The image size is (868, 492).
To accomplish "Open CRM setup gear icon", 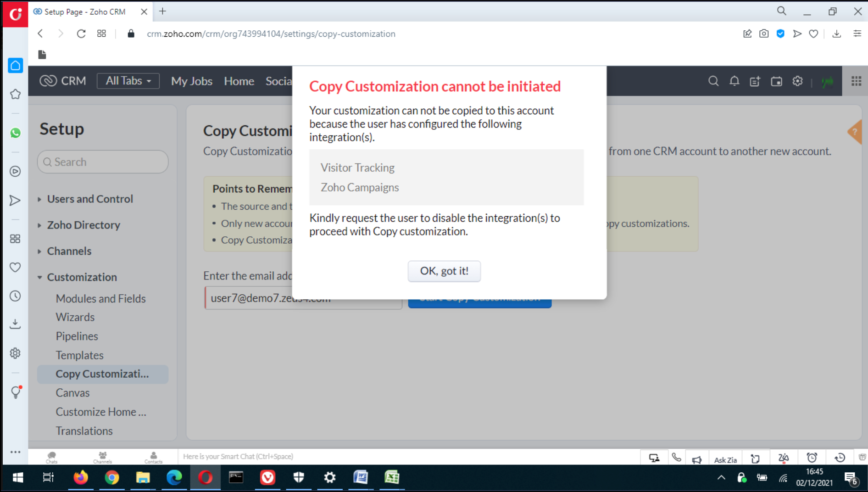I will coord(798,81).
